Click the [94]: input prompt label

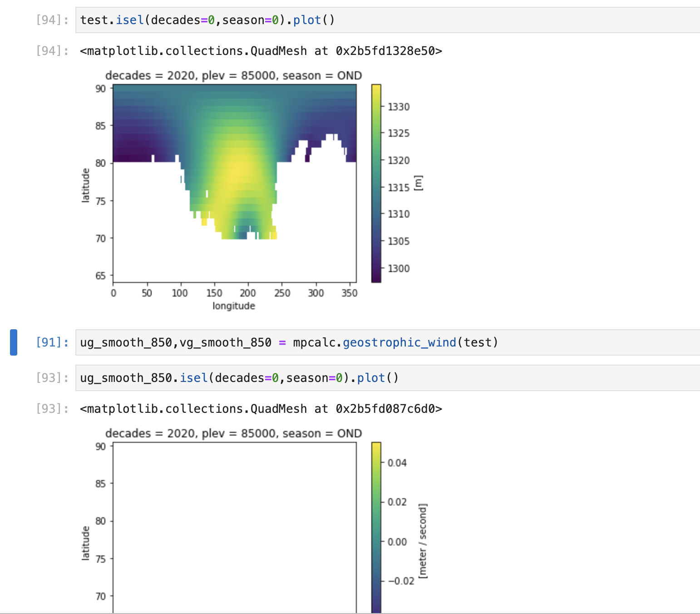pyautogui.click(x=53, y=20)
